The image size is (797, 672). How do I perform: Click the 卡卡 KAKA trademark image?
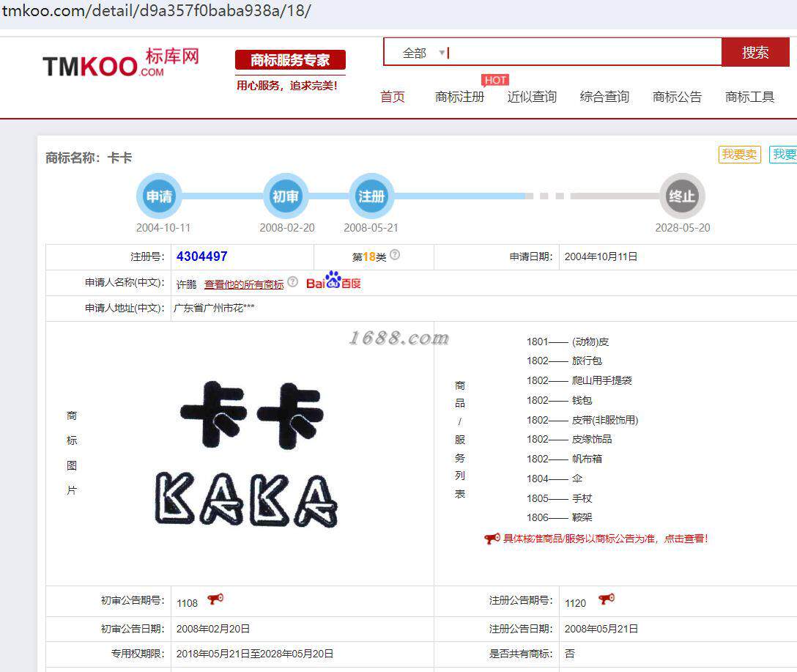pos(247,454)
